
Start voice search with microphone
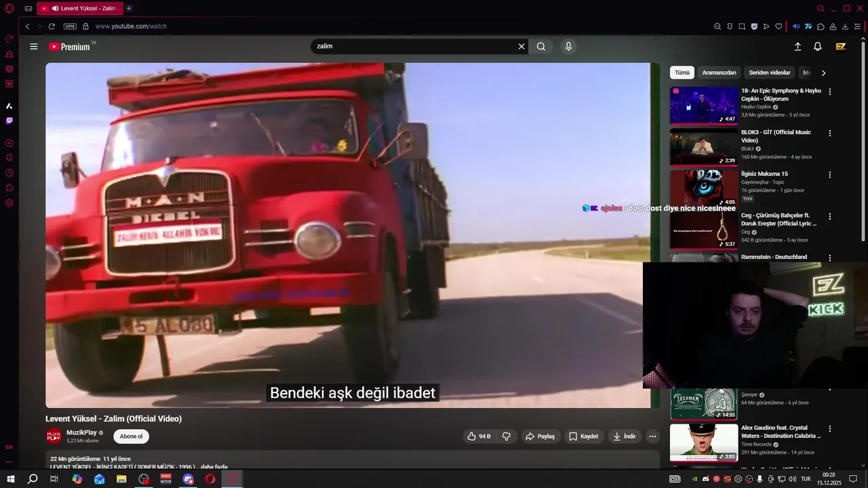point(568,47)
